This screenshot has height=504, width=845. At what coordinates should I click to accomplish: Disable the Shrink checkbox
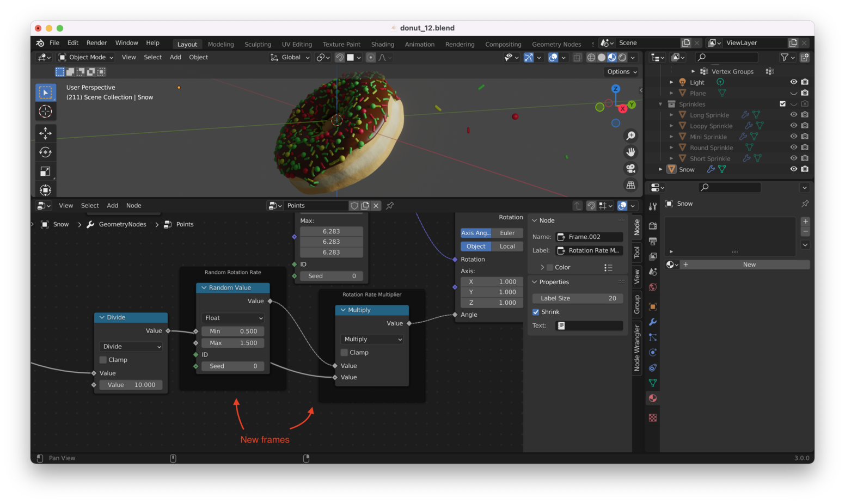tap(536, 312)
